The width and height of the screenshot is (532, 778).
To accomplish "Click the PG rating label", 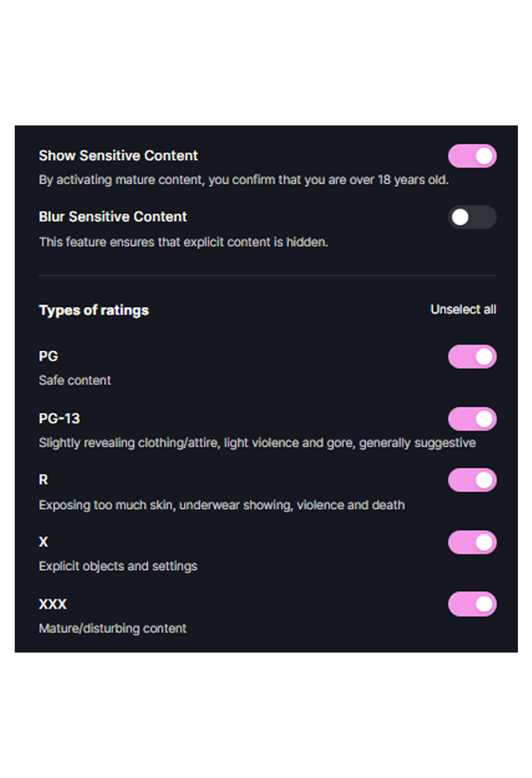I will click(48, 356).
